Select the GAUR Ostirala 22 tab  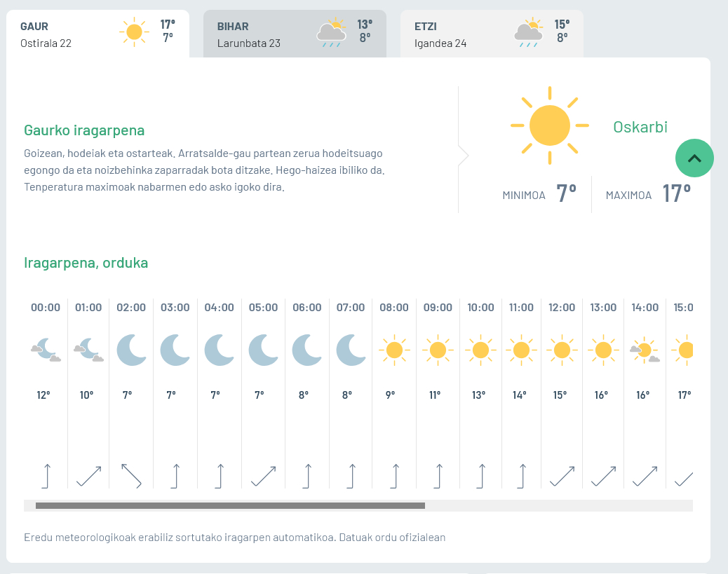97,34
